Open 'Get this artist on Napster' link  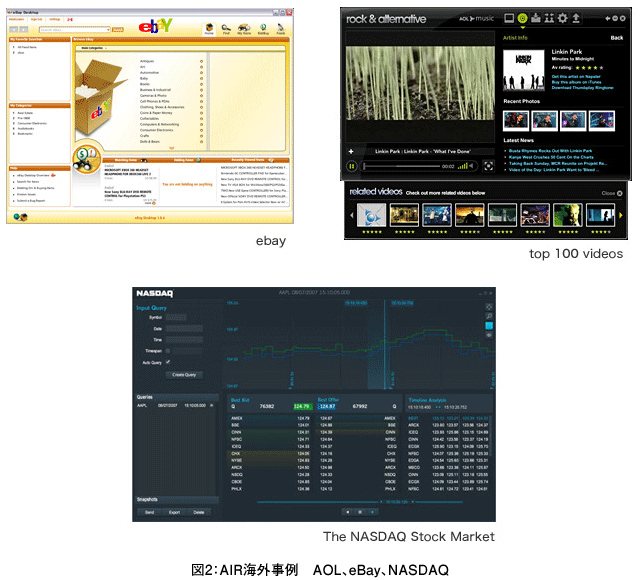pos(576,76)
